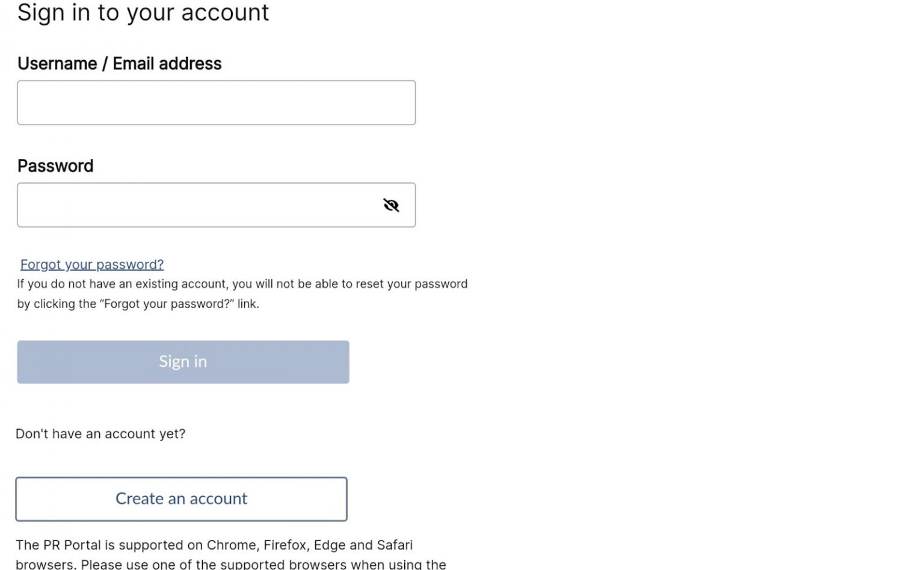Click the Create an account button
Viewport: 924px width, 570px height.
point(181,499)
